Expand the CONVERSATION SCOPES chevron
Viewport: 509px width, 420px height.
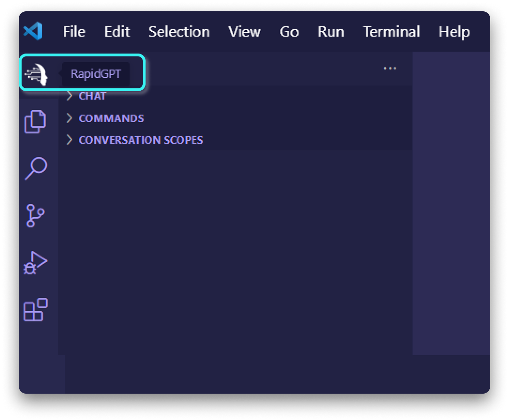[69, 140]
